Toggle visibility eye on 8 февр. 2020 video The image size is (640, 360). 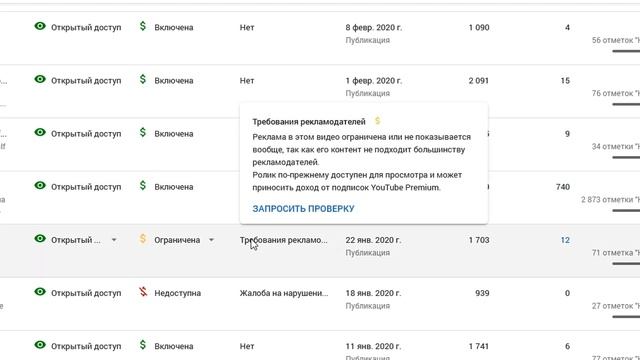tap(40, 26)
